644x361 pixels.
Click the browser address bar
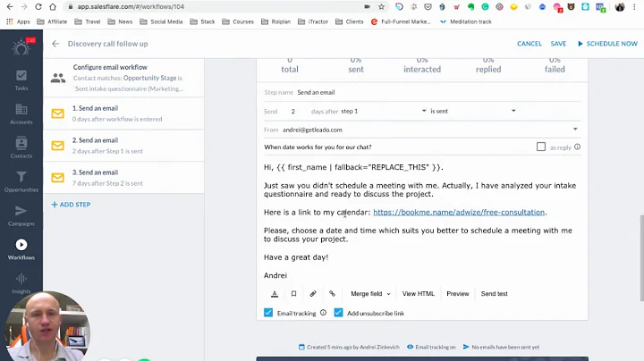(x=214, y=6)
